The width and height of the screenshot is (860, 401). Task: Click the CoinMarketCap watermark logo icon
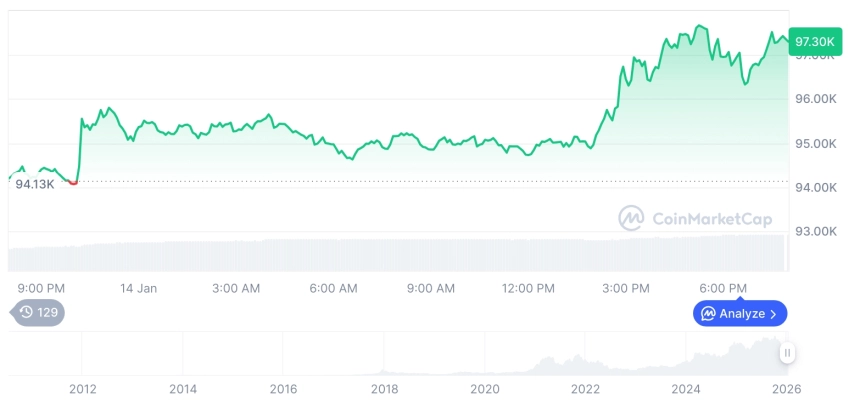631,218
